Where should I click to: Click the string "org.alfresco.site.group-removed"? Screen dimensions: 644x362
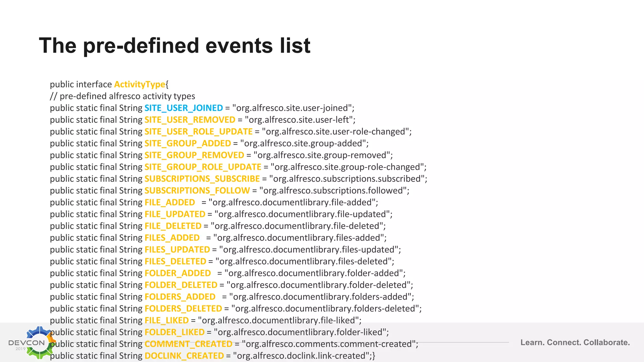(322, 155)
